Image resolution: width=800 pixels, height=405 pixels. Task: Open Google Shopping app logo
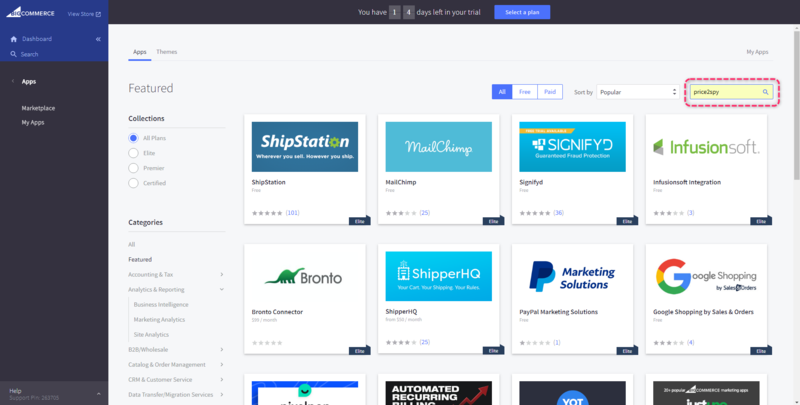(706, 276)
